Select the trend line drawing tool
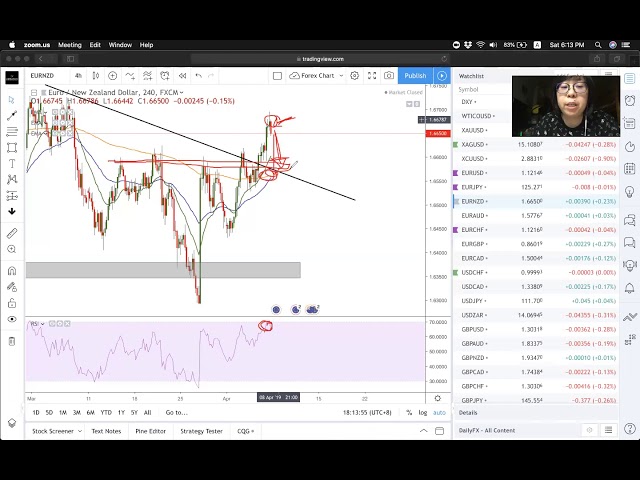The width and height of the screenshot is (640, 480). tap(11, 116)
